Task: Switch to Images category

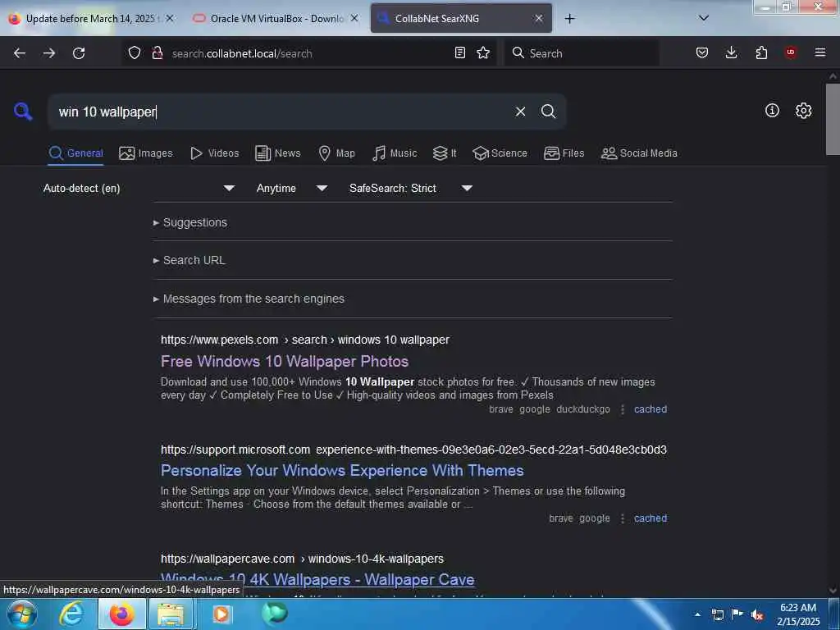Action: [x=146, y=153]
